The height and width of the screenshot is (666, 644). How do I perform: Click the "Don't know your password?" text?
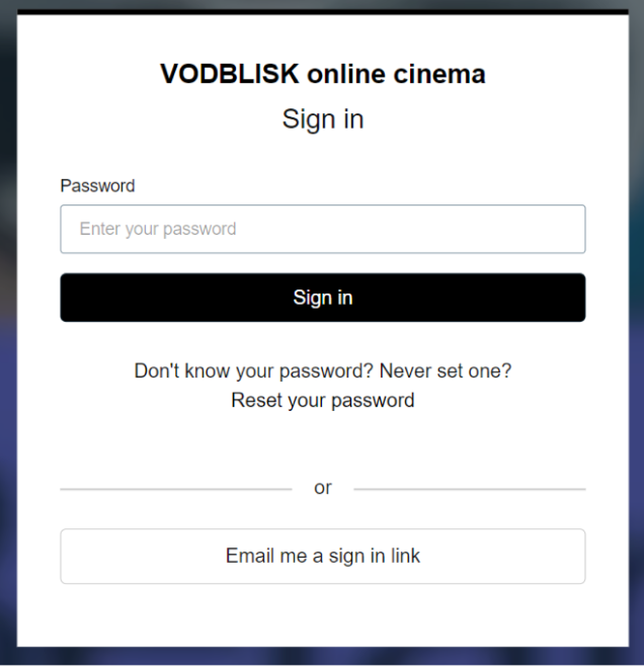(253, 371)
